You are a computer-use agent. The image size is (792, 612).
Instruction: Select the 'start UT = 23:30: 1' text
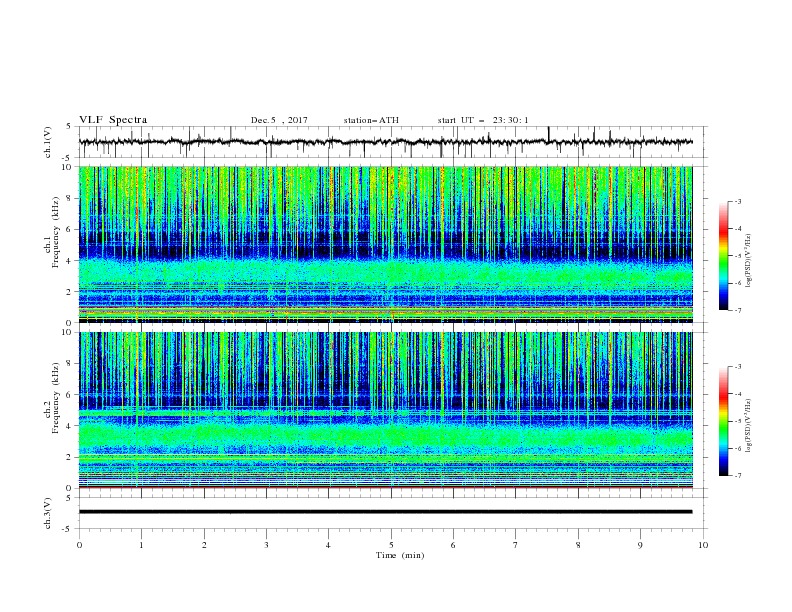[483, 120]
